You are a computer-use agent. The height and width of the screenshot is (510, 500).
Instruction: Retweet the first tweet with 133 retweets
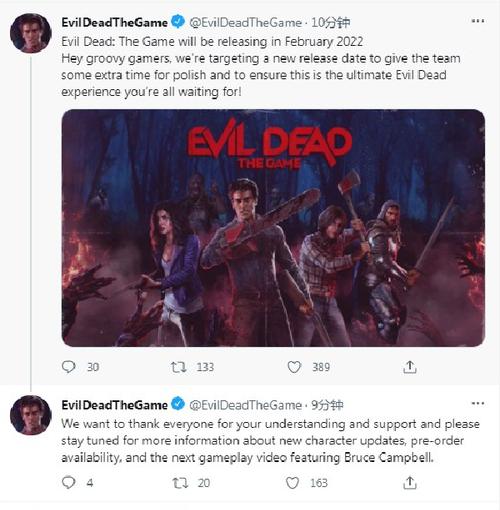(178, 367)
